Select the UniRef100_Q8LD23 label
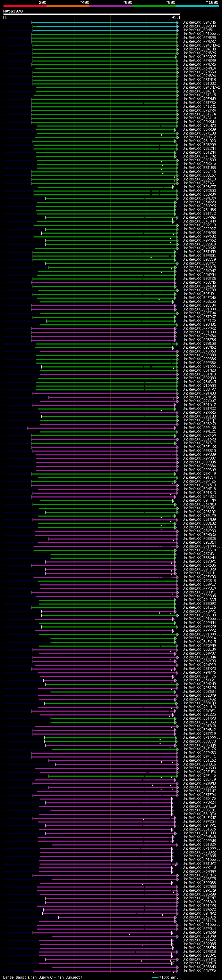Viewport: 222px width, 980px height. [199, 141]
